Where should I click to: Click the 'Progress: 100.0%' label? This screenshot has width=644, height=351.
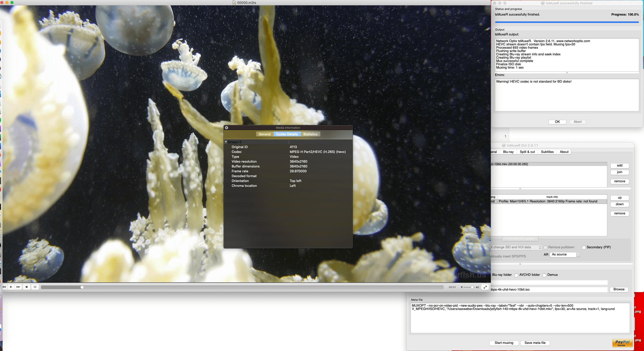coord(625,15)
